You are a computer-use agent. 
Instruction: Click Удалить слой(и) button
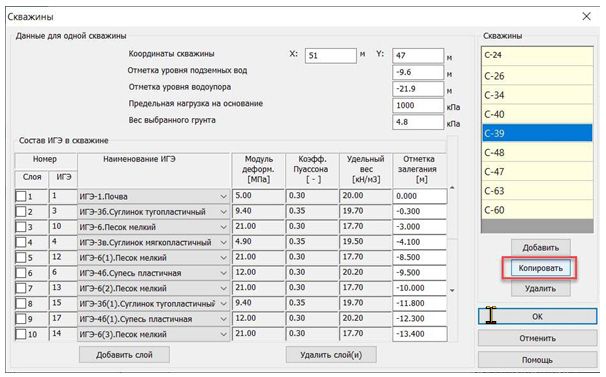click(331, 355)
